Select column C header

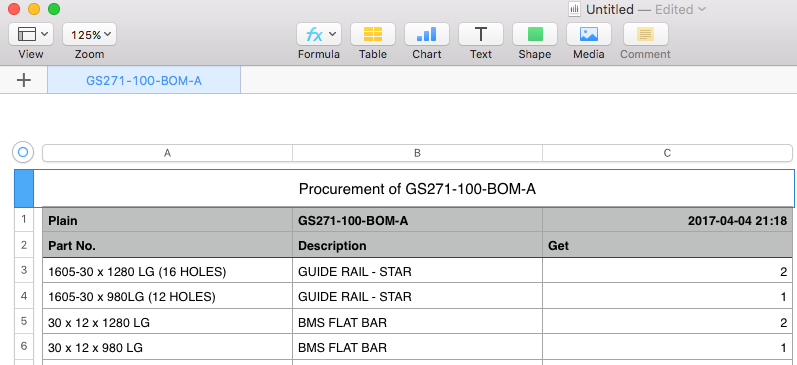(667, 153)
